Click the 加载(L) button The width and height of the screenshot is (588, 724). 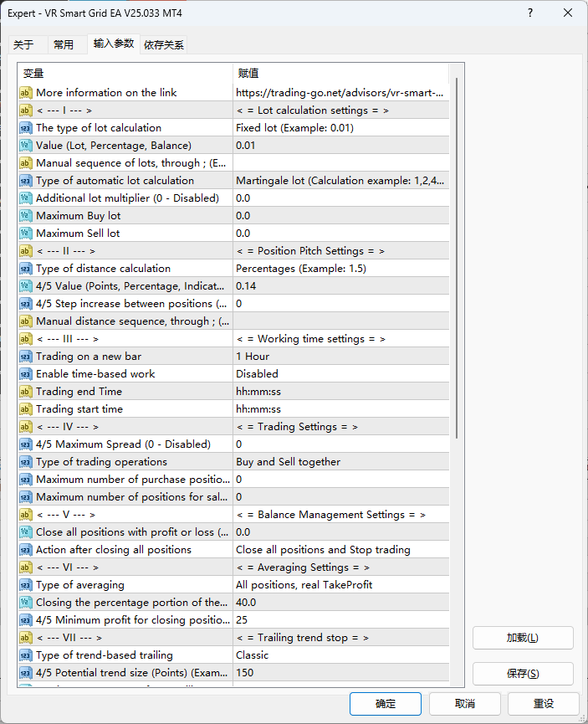coord(523,638)
